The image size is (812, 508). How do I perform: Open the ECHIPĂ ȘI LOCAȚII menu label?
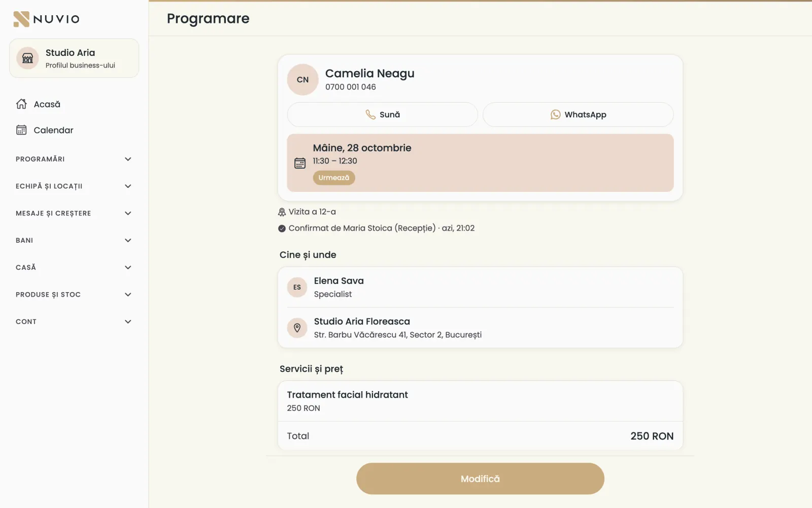(x=49, y=186)
